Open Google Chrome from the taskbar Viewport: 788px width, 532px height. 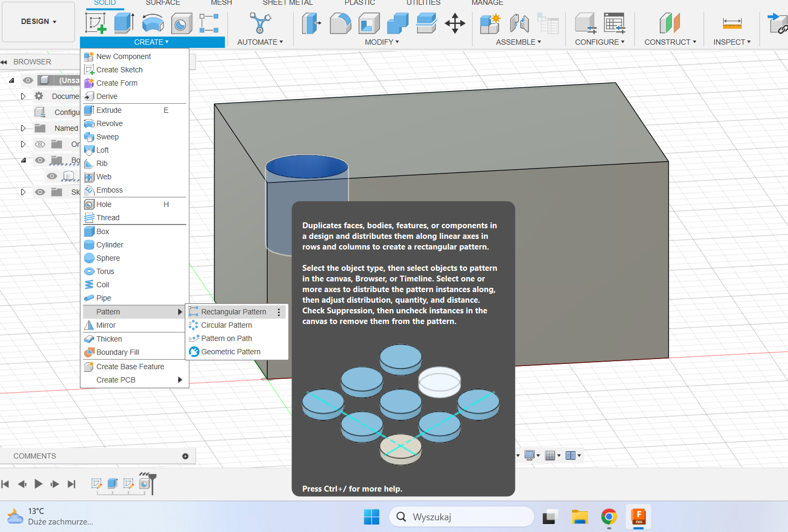pos(609,517)
